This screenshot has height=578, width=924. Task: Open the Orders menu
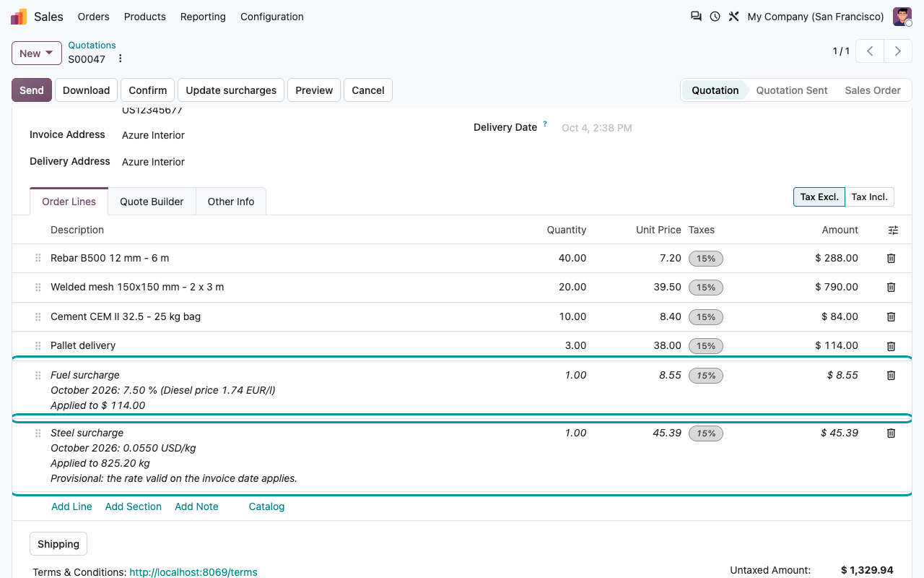(94, 17)
